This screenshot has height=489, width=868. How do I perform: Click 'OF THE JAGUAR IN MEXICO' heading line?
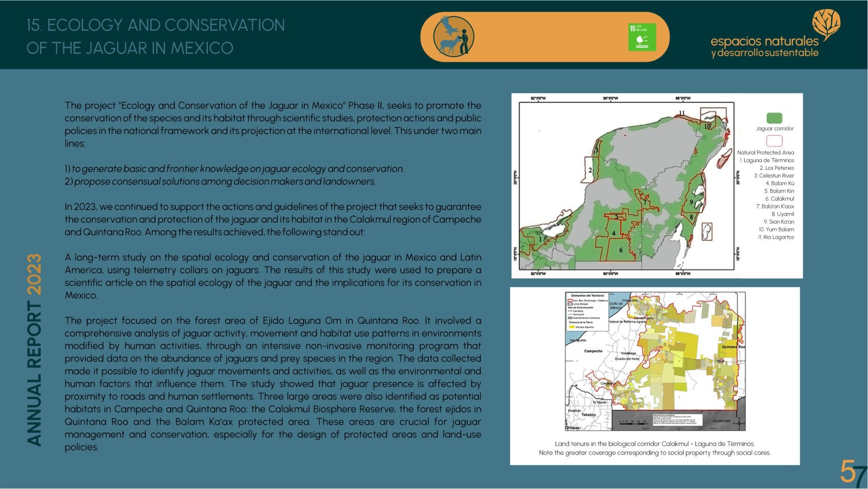point(130,48)
